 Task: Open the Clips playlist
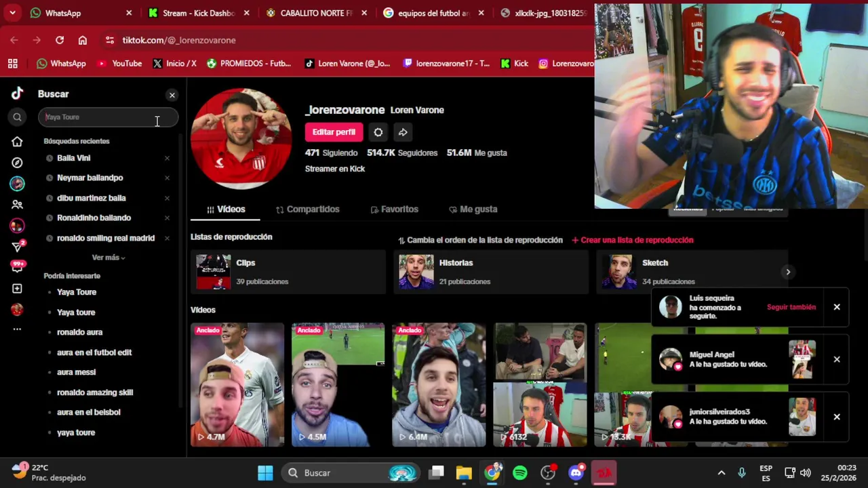click(x=288, y=272)
